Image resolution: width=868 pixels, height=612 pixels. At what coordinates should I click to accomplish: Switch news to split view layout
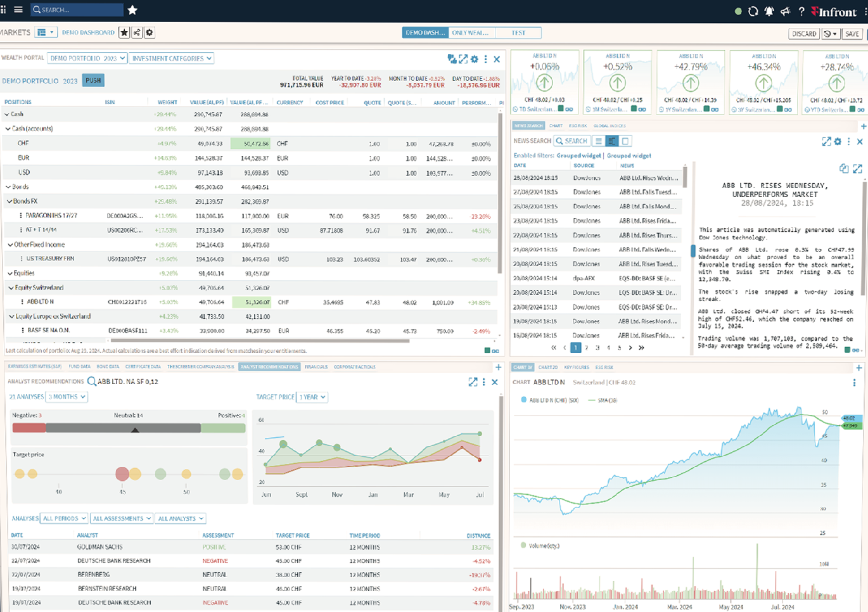pos(612,141)
